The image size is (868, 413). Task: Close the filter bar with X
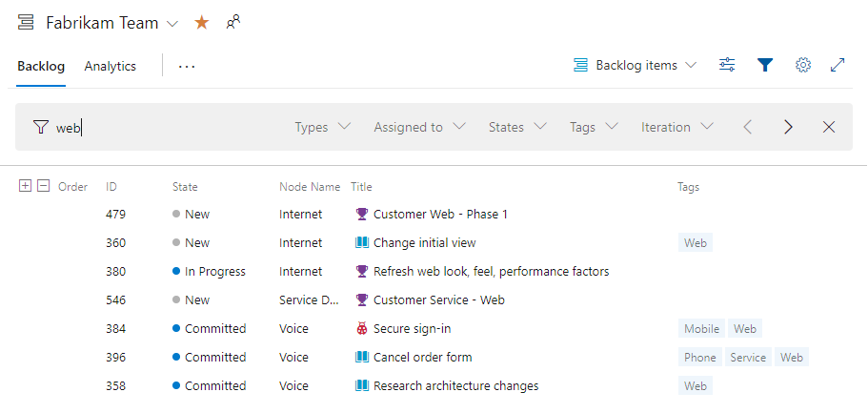pos(829,127)
